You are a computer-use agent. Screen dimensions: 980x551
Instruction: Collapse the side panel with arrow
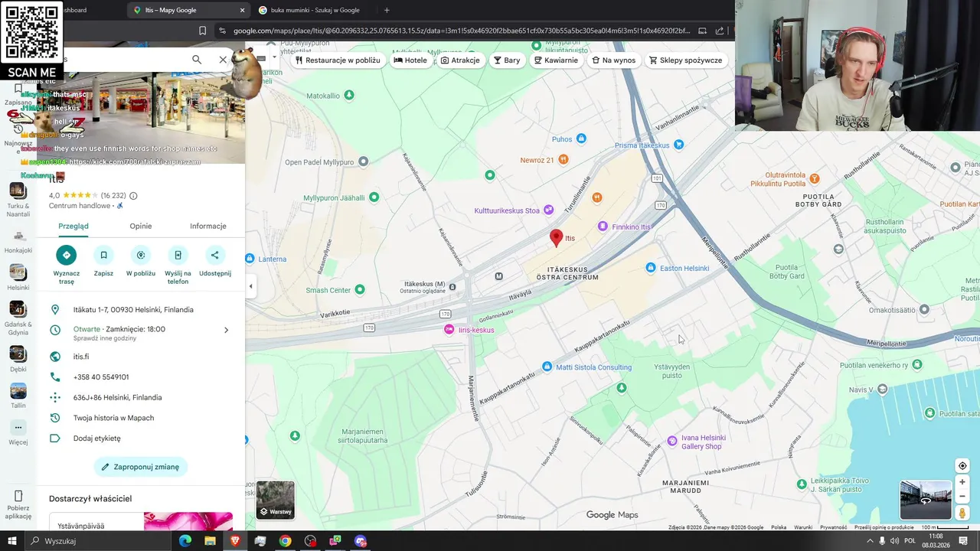(x=250, y=286)
